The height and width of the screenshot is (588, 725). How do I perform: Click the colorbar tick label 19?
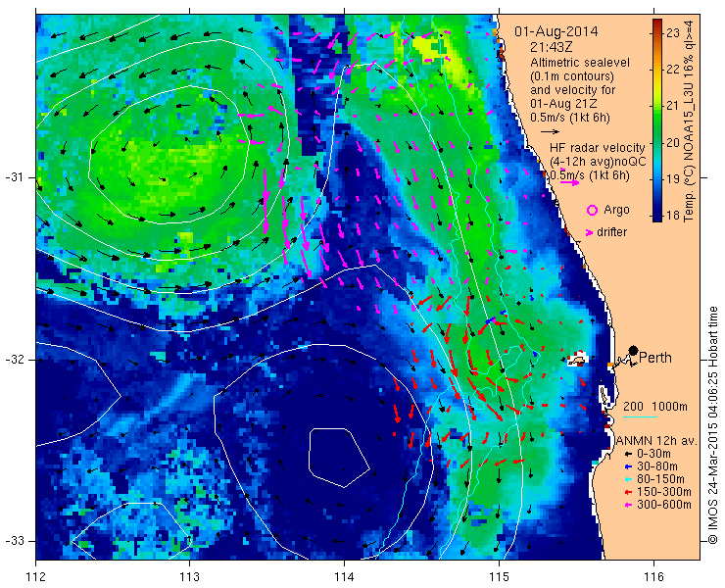click(x=673, y=179)
